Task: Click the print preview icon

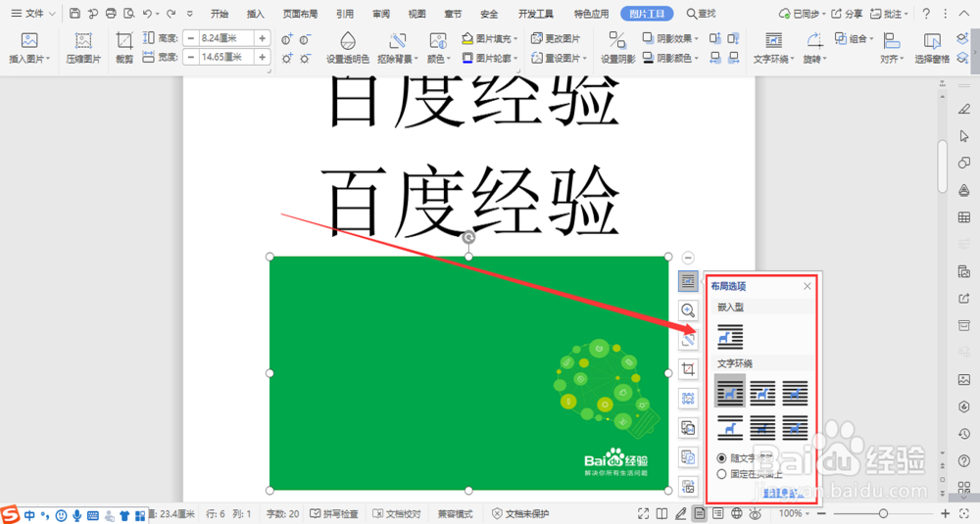Action: pyautogui.click(x=128, y=13)
